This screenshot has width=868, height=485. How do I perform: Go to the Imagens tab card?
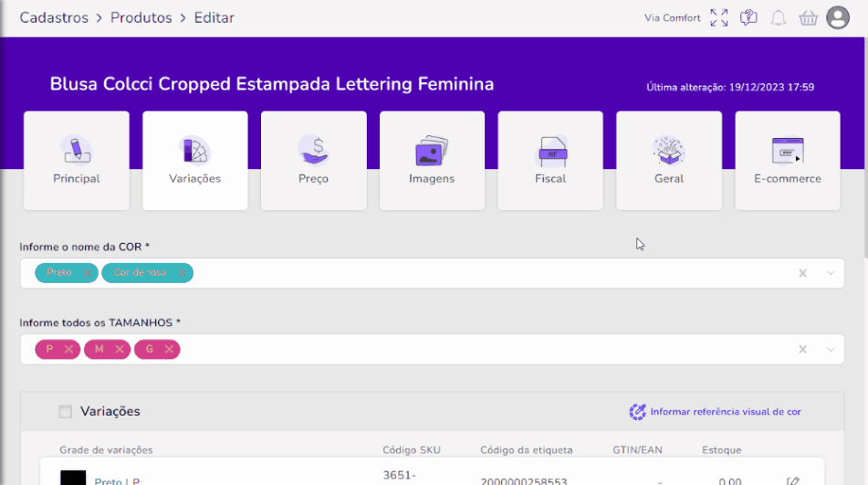coord(432,161)
